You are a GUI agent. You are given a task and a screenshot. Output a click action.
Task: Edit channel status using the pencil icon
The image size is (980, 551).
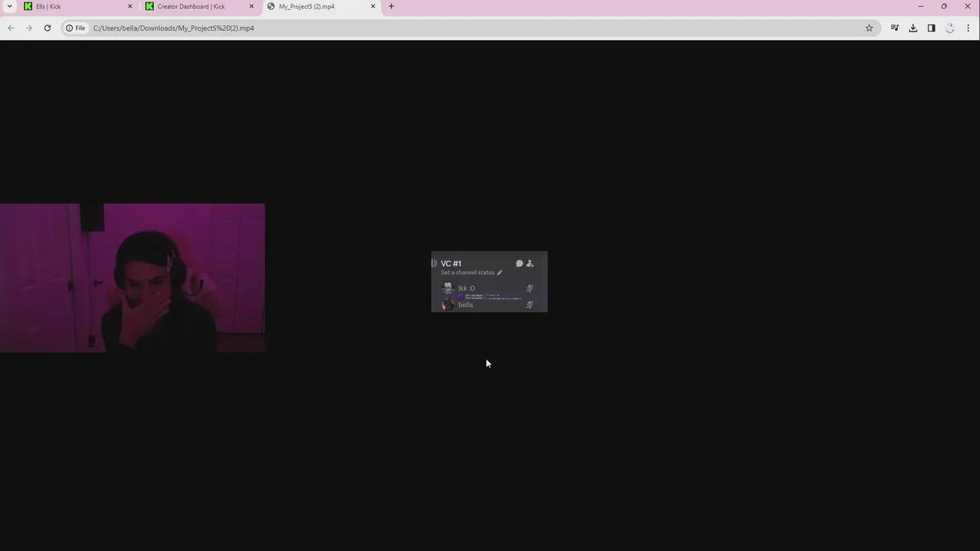click(x=499, y=272)
